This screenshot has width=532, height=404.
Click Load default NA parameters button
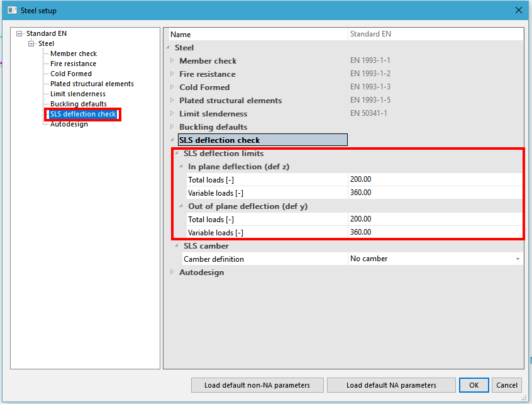pos(391,385)
